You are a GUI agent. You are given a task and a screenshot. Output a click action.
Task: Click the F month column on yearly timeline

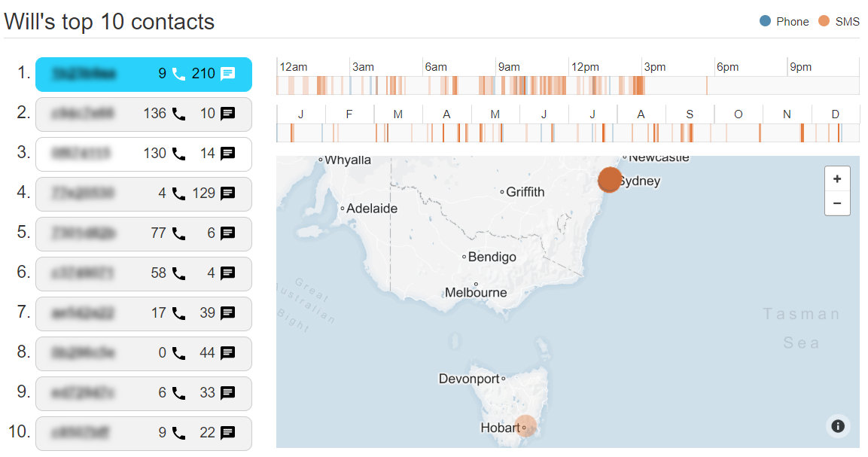coord(349,114)
